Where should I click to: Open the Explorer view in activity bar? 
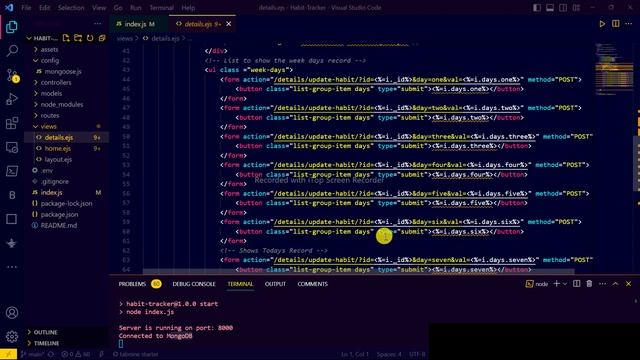pos(11,27)
